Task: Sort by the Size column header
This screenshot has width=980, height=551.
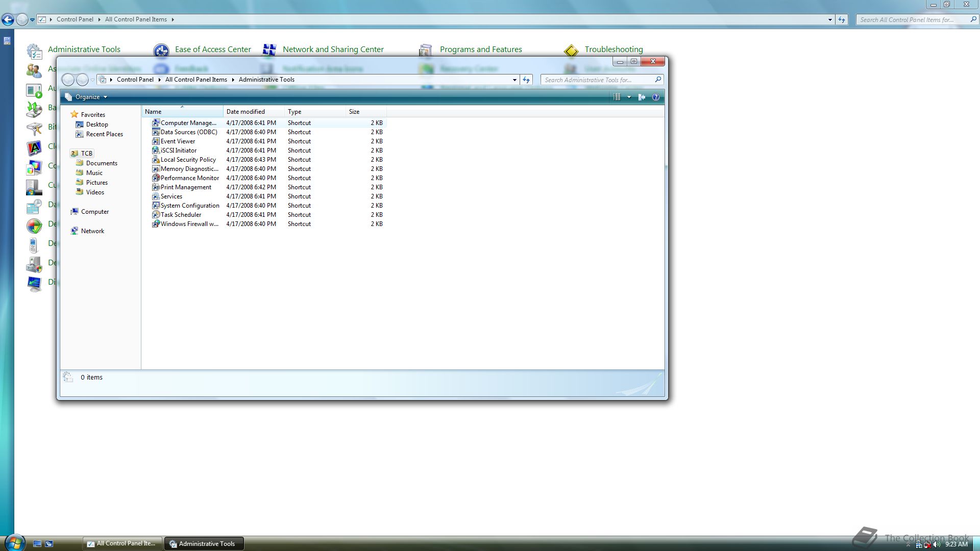Action: click(x=366, y=112)
